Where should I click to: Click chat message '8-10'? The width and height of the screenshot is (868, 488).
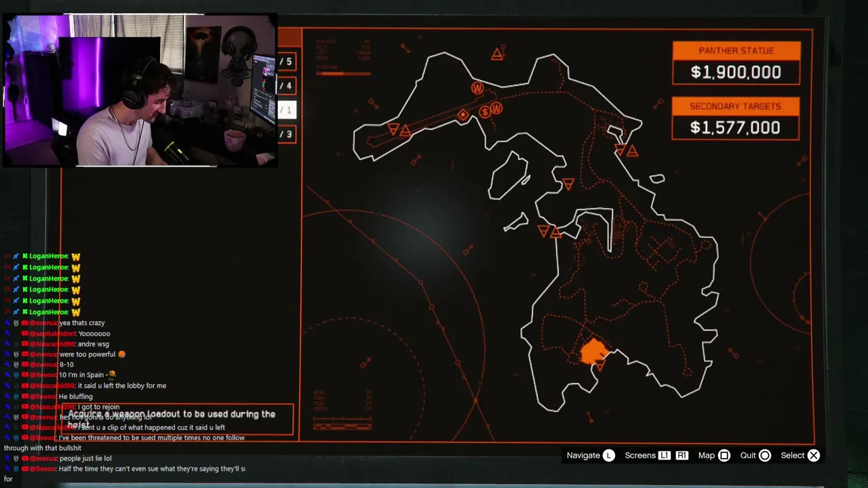point(66,365)
